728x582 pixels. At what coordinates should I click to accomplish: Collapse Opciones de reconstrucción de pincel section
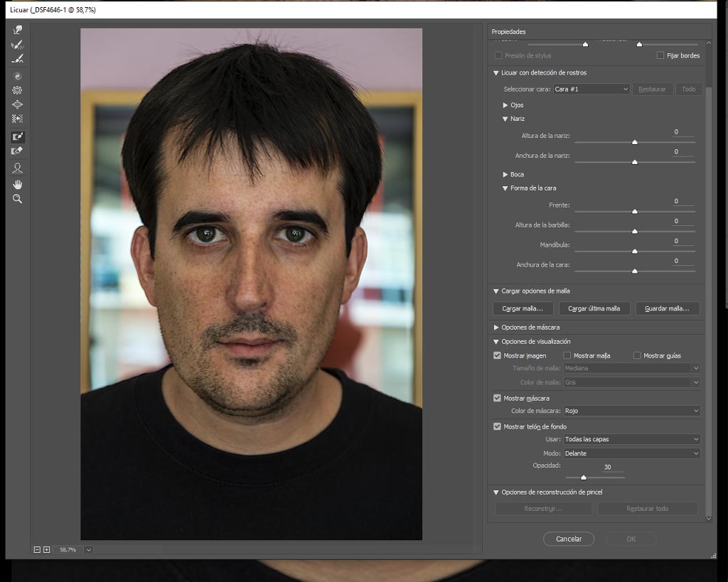[x=496, y=492]
